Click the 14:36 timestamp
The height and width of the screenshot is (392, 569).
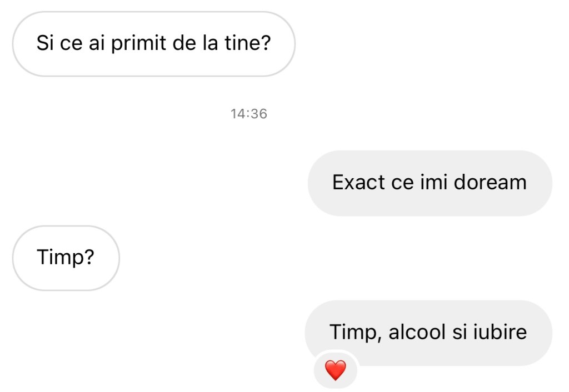[249, 114]
